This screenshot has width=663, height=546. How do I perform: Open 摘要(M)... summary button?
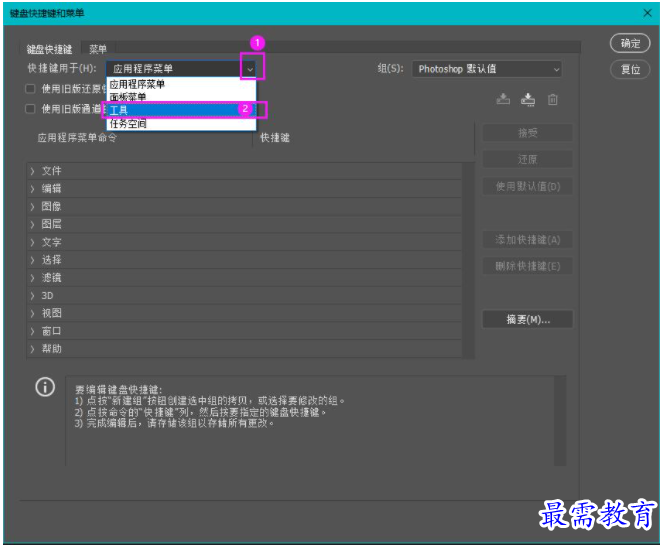528,319
